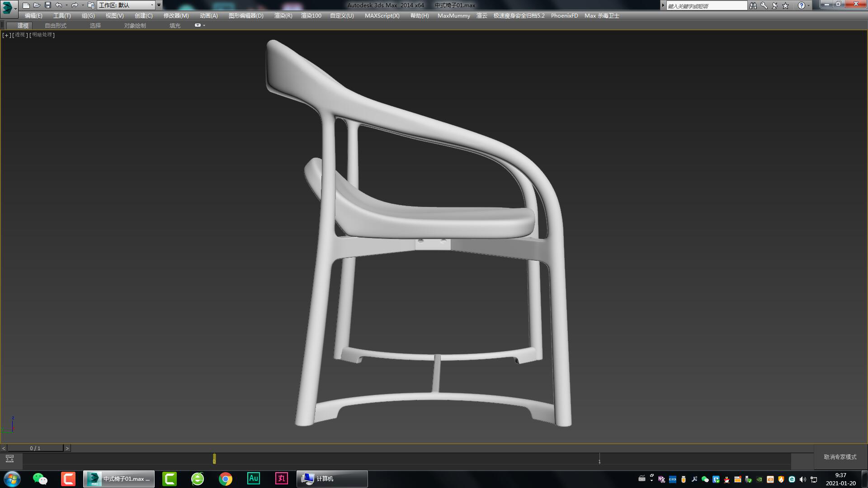The width and height of the screenshot is (868, 488).
Task: Open the Mini Curve Editor from track bar
Action: pyautogui.click(x=9, y=458)
